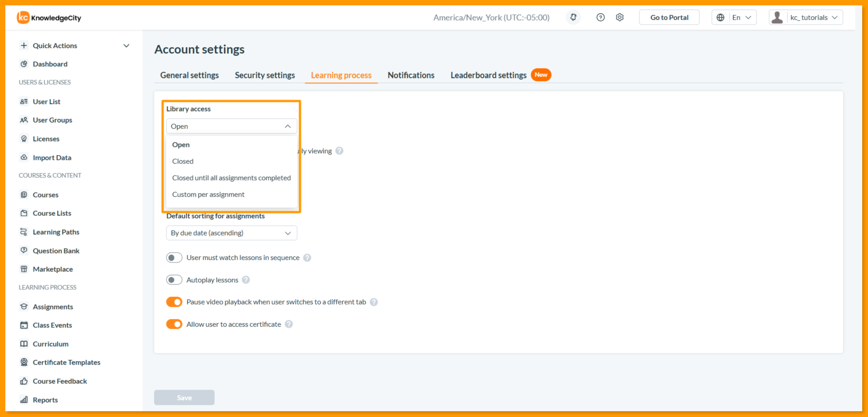Click the Assignments graduation cap icon
The height and width of the screenshot is (417, 868).
(x=24, y=307)
